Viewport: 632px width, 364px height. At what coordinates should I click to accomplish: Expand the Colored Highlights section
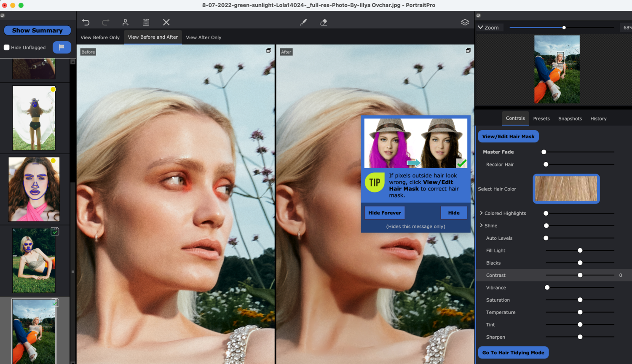pyautogui.click(x=482, y=213)
